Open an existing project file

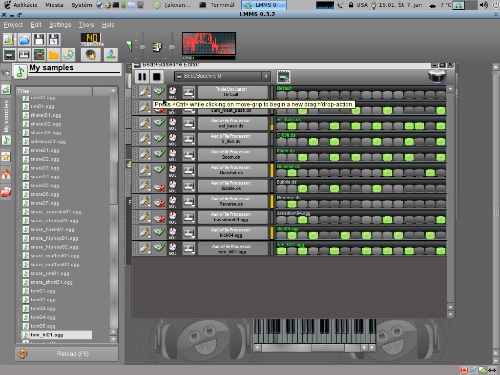[x=24, y=39]
